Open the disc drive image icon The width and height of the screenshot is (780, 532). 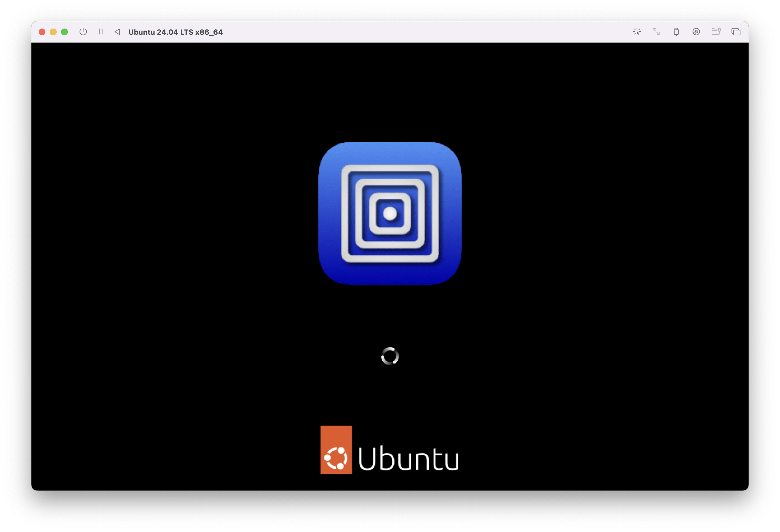pyautogui.click(x=696, y=32)
